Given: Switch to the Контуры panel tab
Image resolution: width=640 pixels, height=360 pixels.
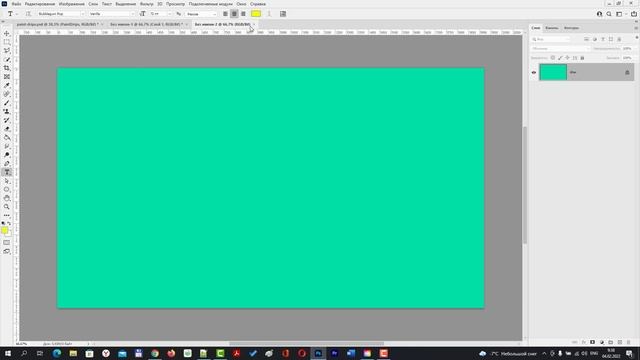Looking at the screenshot, I should point(571,28).
